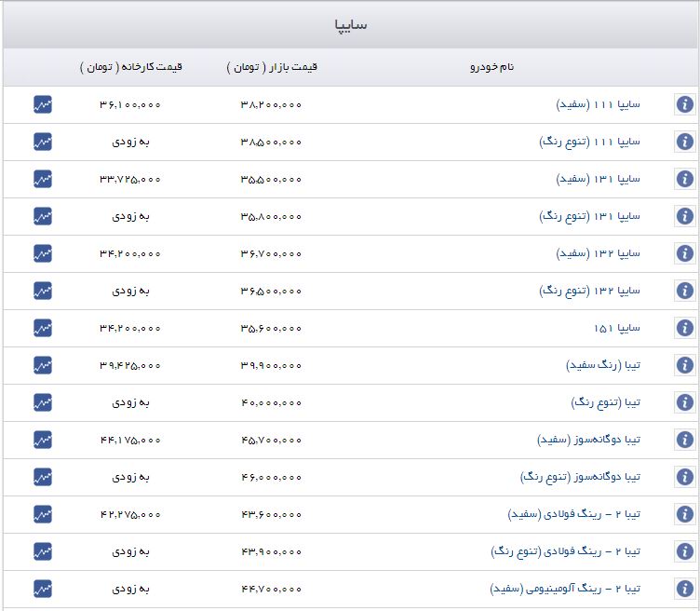
Task: Show price chart for سایپا ۱۱۱ (سفید)
Action: [x=43, y=104]
